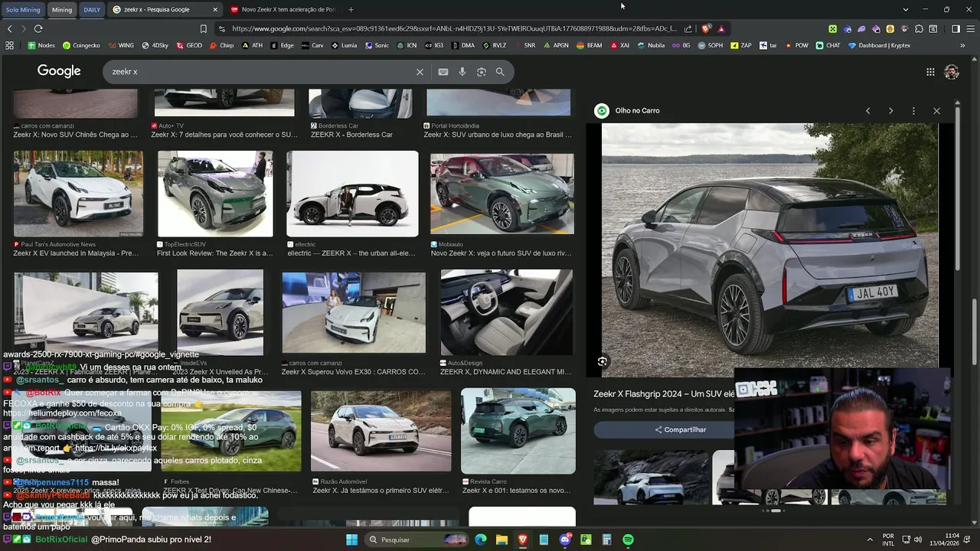
Task: Open bookmarks apps grid icon
Action: tap(9, 45)
